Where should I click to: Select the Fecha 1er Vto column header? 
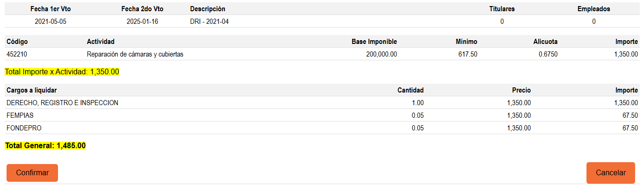point(51,9)
